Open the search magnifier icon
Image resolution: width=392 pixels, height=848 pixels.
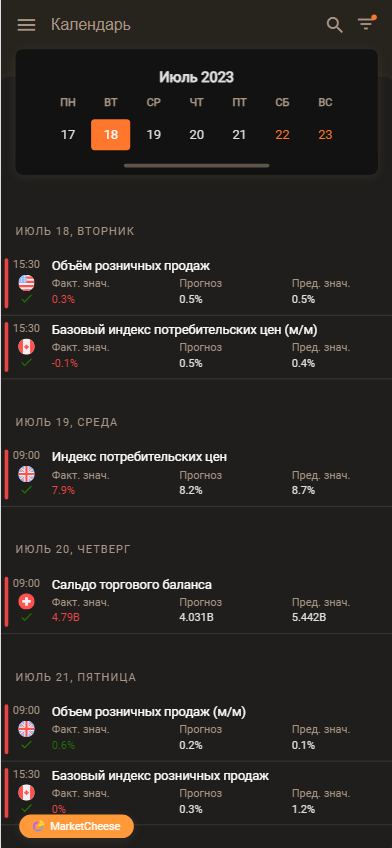[x=335, y=25]
